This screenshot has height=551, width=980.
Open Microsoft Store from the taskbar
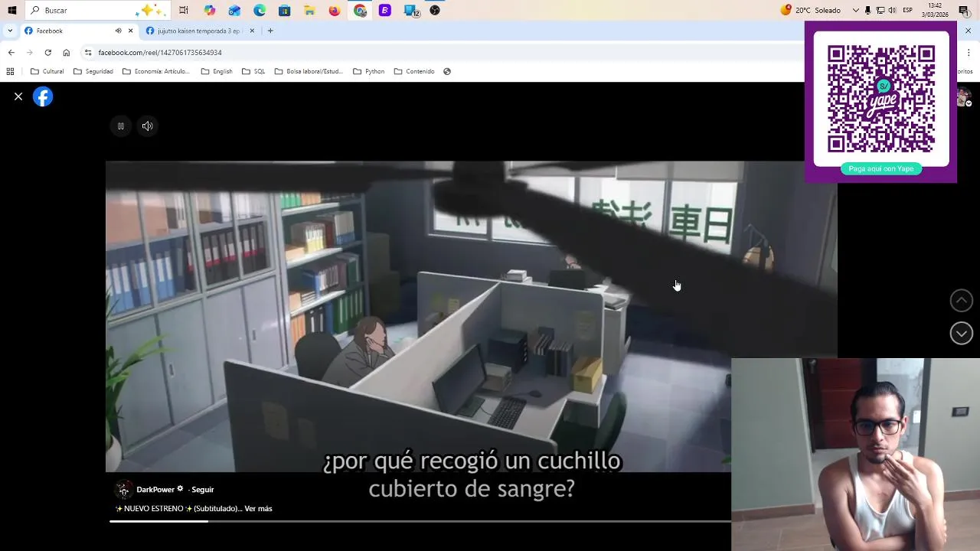(284, 10)
